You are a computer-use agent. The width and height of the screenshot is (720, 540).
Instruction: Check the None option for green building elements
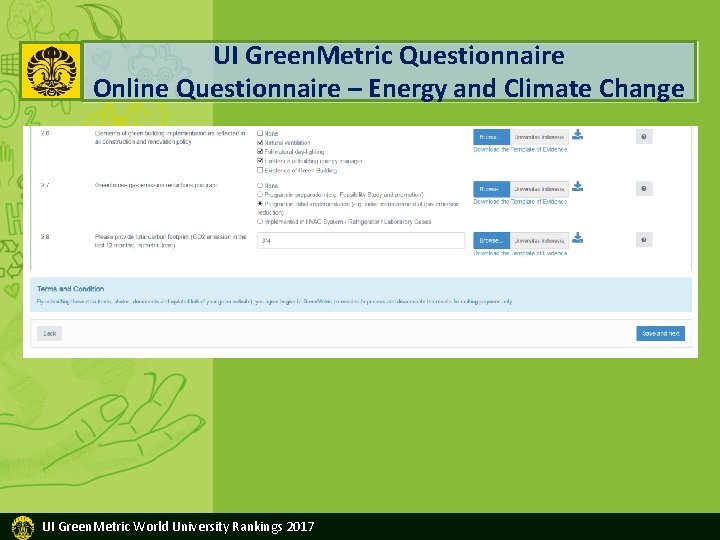[x=260, y=133]
